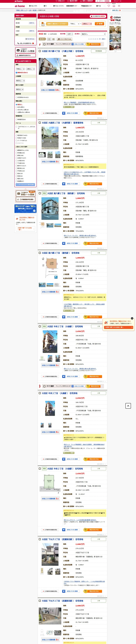Open 建てる menu in navigation
This screenshot has width=136, height=644.
coord(58,6)
